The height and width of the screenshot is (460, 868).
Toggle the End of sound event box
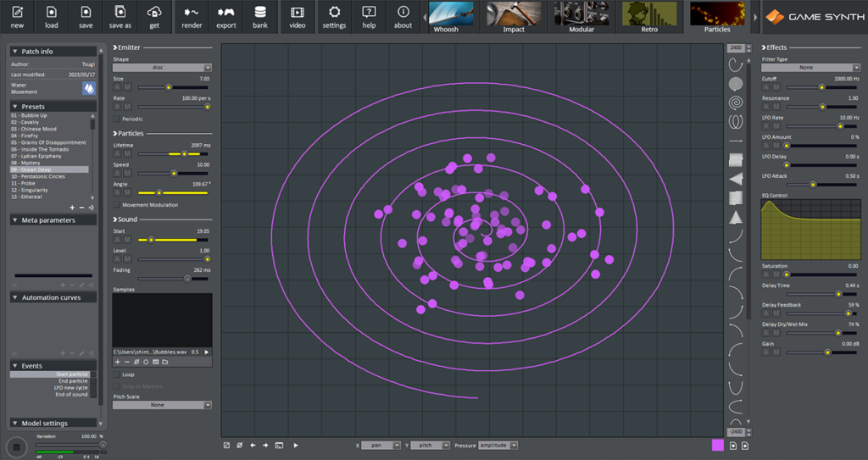(x=93, y=394)
